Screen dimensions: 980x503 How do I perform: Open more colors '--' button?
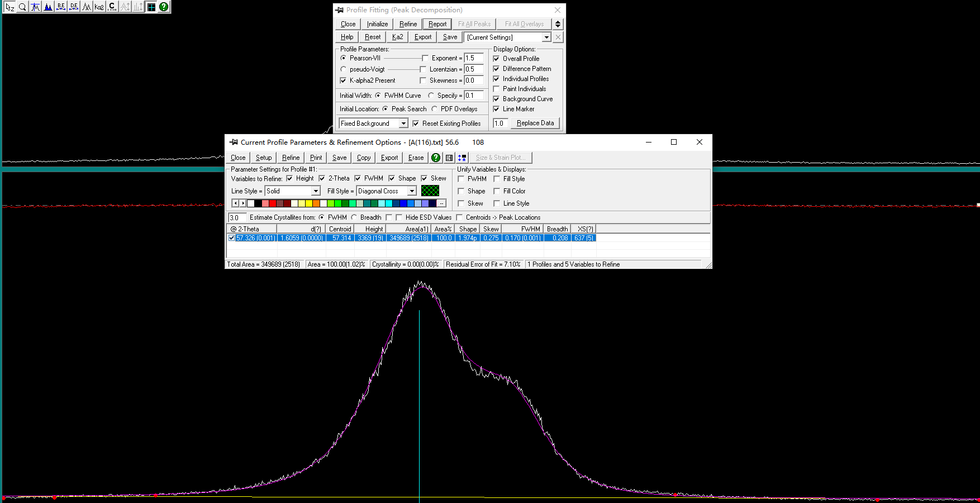point(442,203)
